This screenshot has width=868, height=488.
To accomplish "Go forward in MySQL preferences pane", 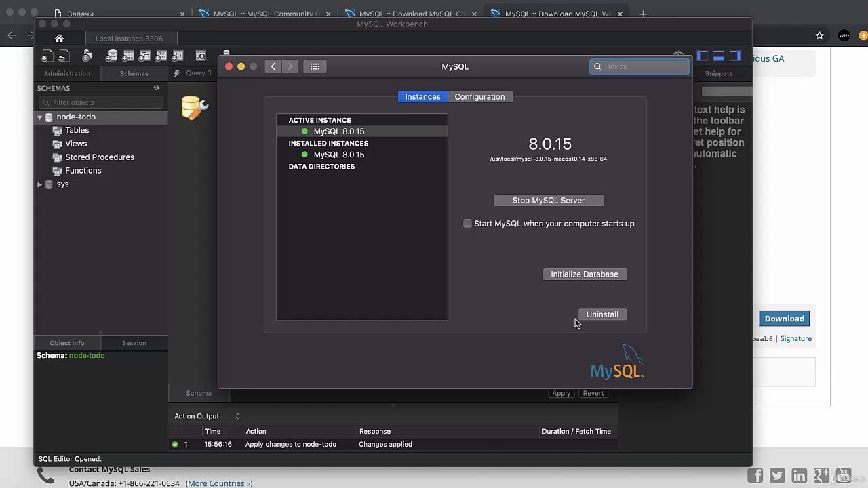I will click(x=290, y=66).
